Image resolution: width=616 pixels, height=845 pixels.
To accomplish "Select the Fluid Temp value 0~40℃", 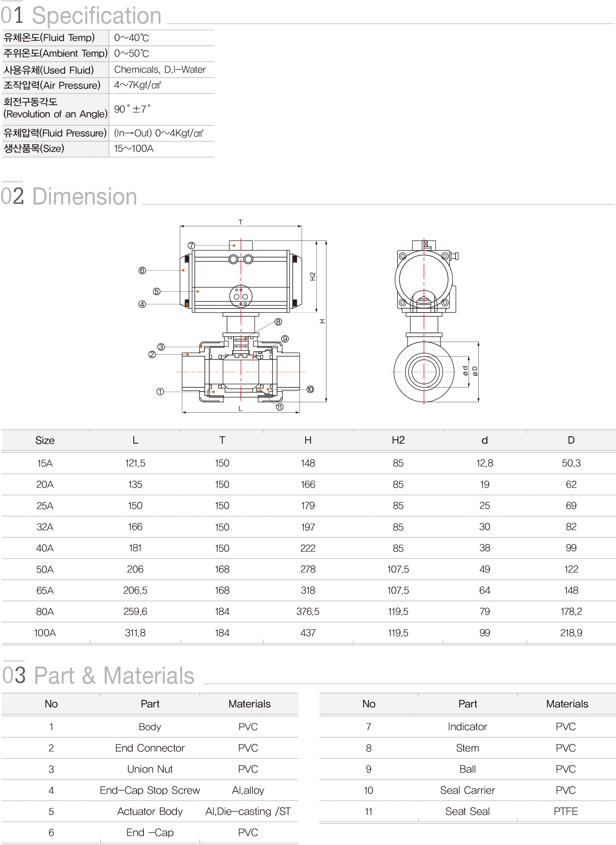I will point(132,38).
